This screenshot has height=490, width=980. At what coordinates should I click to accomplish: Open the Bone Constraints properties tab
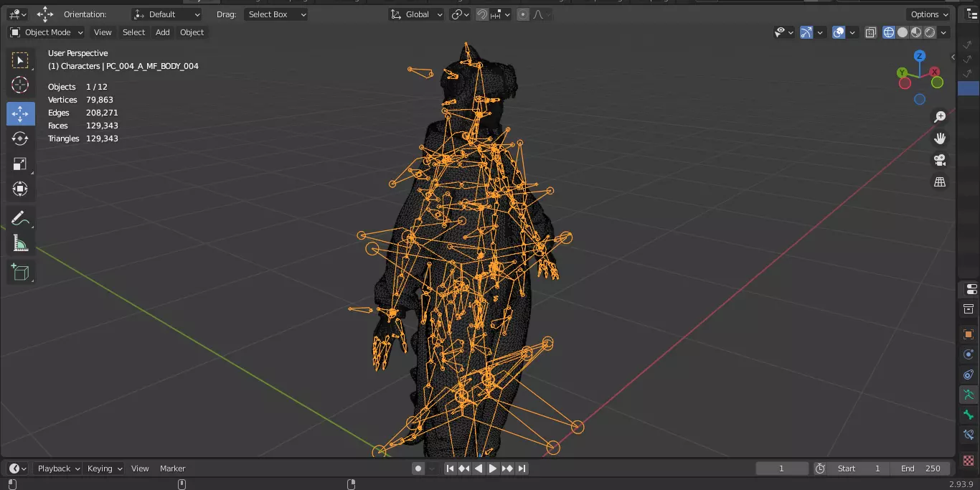969,435
